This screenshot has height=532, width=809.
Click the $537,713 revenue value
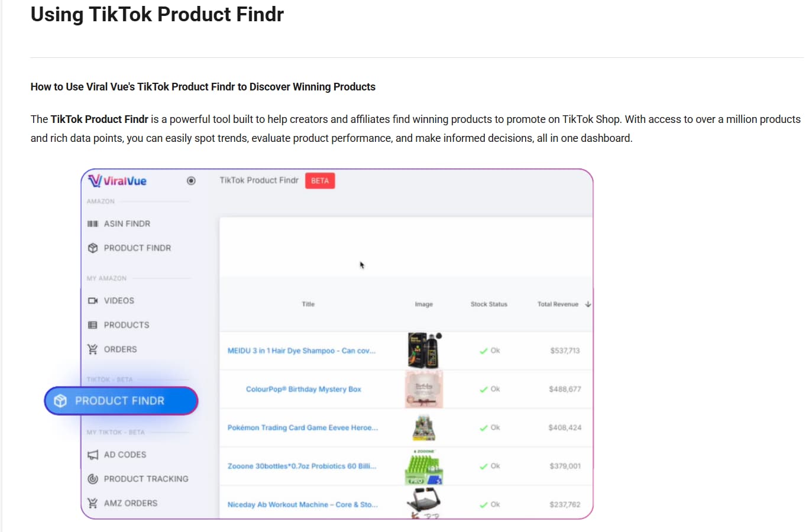tap(565, 351)
